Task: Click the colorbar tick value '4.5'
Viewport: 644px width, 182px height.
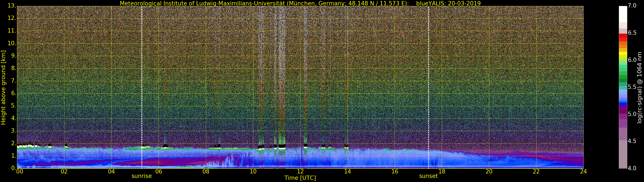Action: coord(632,141)
